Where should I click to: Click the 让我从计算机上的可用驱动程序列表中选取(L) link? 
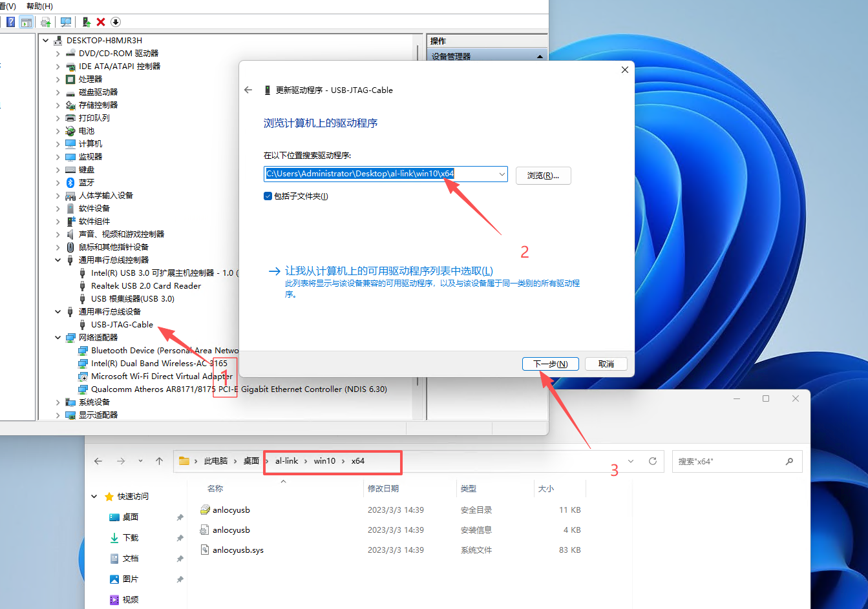pos(389,271)
